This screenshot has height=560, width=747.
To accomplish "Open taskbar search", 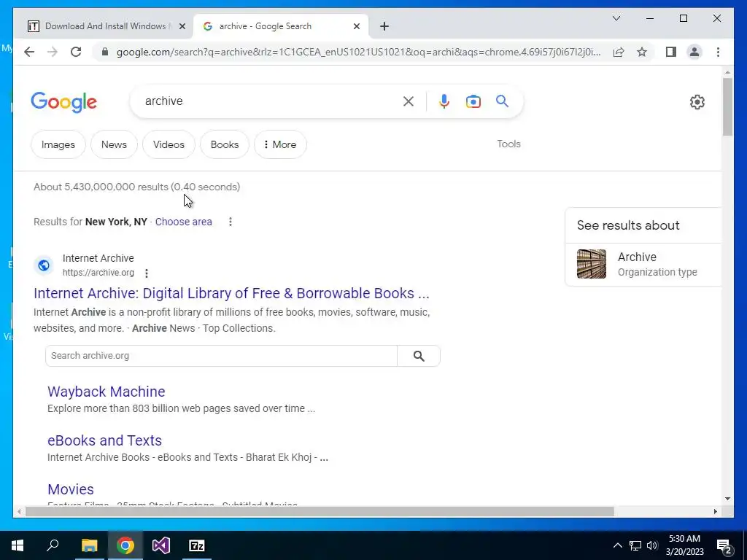I will pos(53,545).
